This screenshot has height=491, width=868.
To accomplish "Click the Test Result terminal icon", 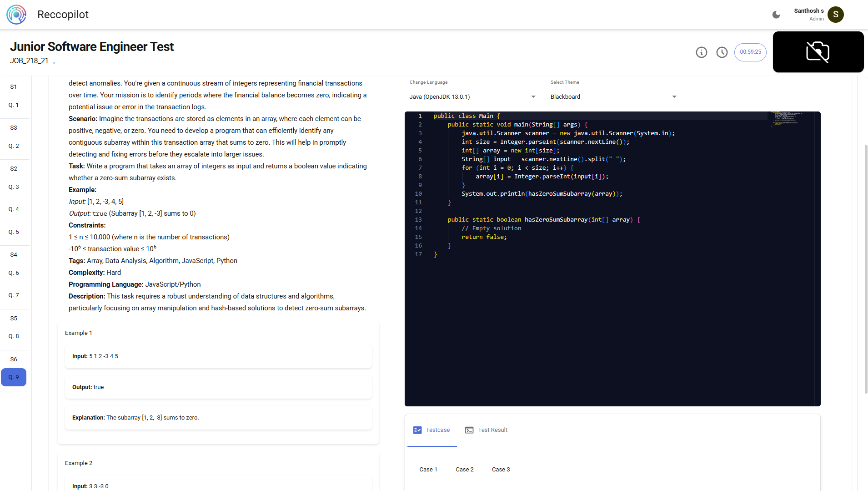I will click(x=469, y=430).
